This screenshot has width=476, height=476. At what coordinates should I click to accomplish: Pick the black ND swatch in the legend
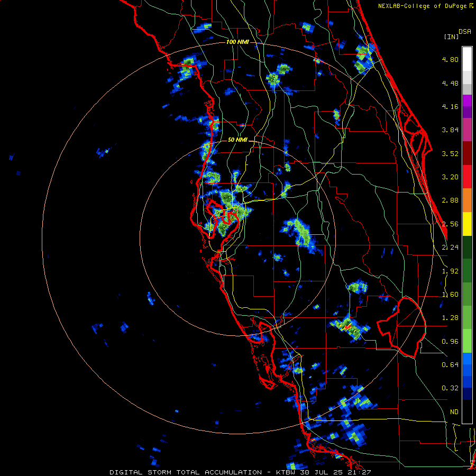point(467,411)
